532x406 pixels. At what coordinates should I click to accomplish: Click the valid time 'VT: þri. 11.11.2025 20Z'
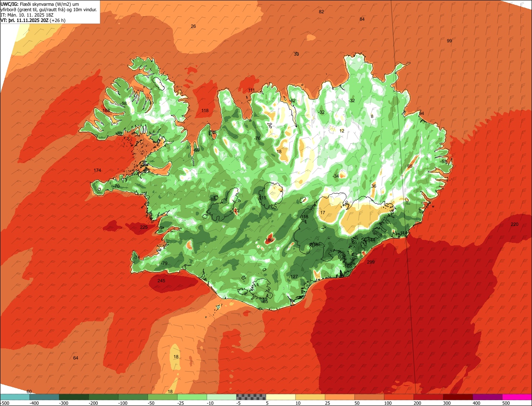pyautogui.click(x=25, y=20)
